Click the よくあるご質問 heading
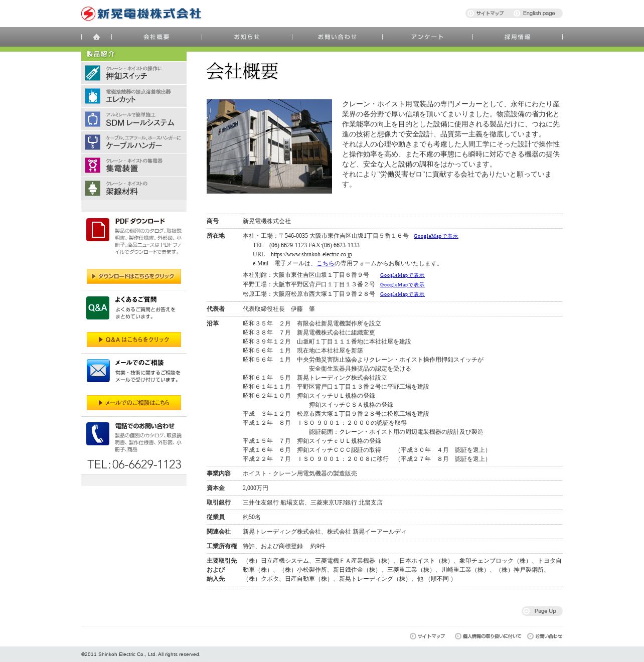644x662 pixels. (135, 299)
